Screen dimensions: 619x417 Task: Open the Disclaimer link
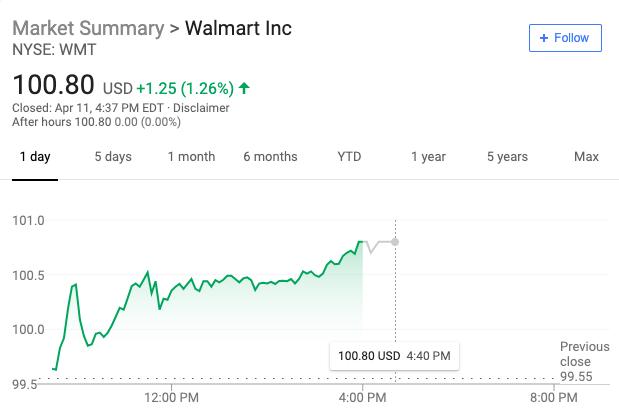click(201, 108)
